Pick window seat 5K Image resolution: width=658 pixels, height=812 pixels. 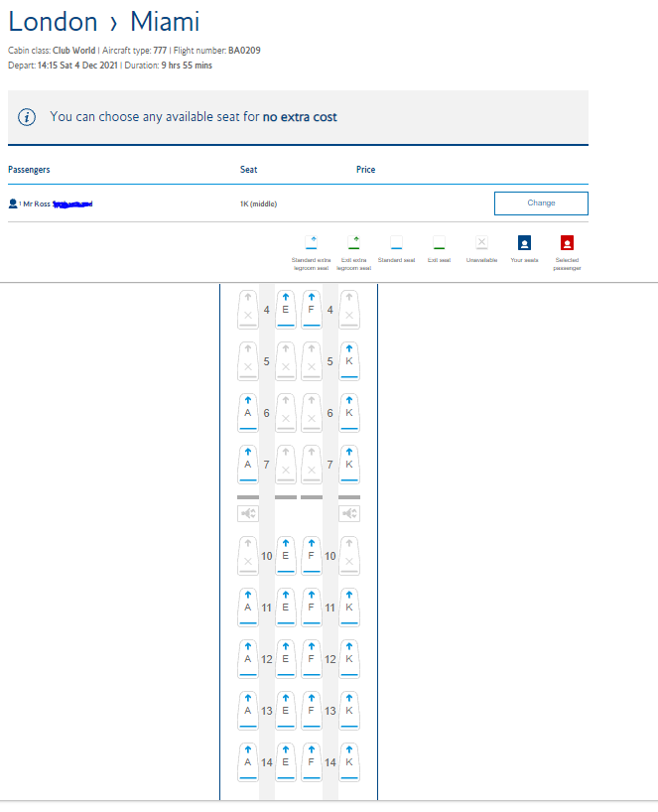point(348,360)
